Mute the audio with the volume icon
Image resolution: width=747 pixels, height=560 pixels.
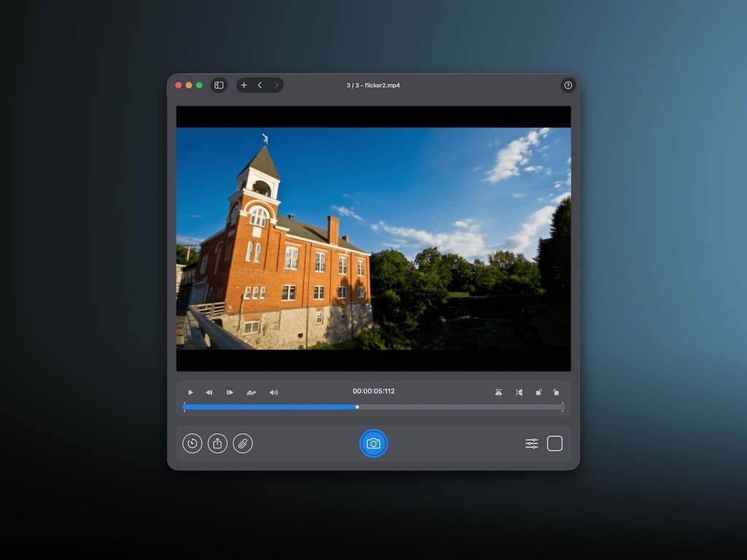[274, 392]
